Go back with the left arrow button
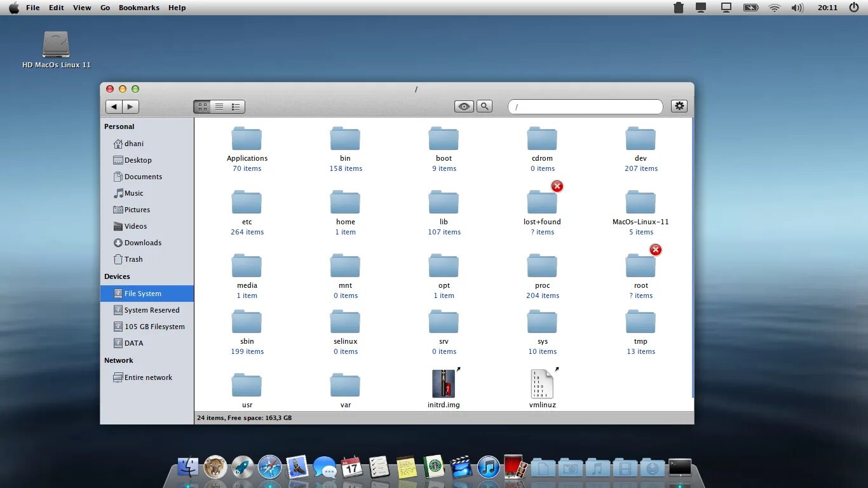Screen dimensions: 868x488 (114, 107)
